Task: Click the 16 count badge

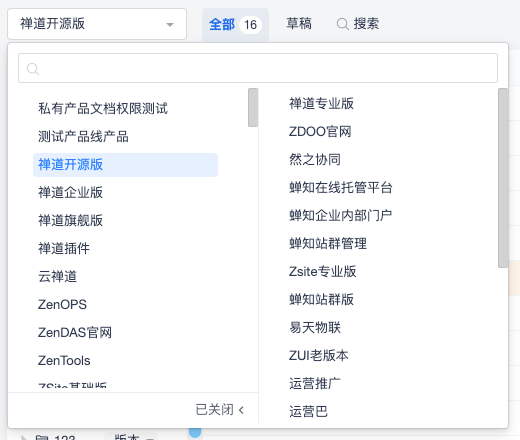Action: point(250,25)
